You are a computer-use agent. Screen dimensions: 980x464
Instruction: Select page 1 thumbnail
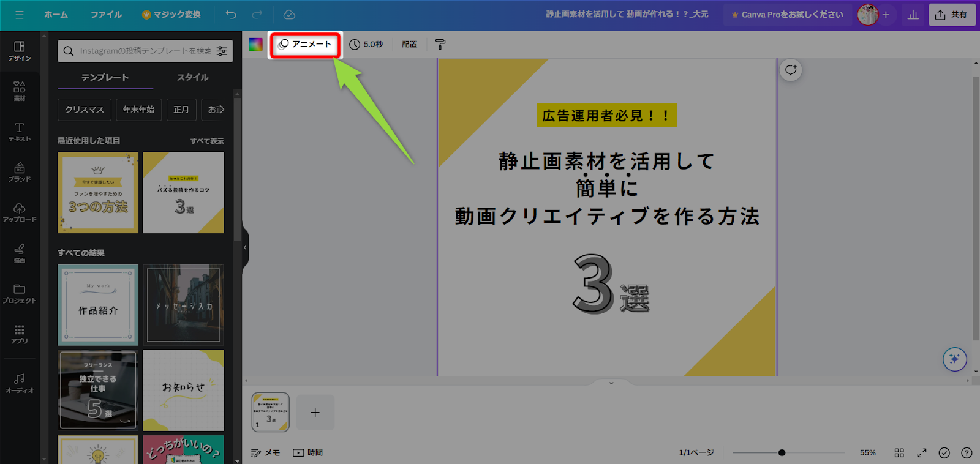pos(270,412)
